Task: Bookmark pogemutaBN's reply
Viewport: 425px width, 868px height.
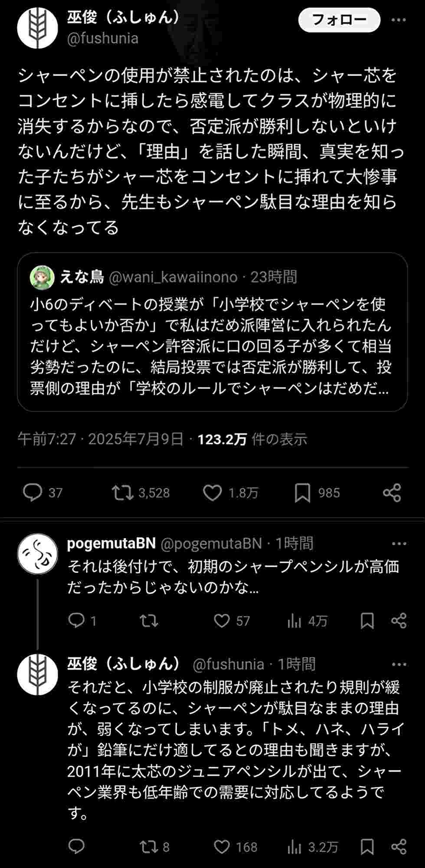Action: pos(367,621)
